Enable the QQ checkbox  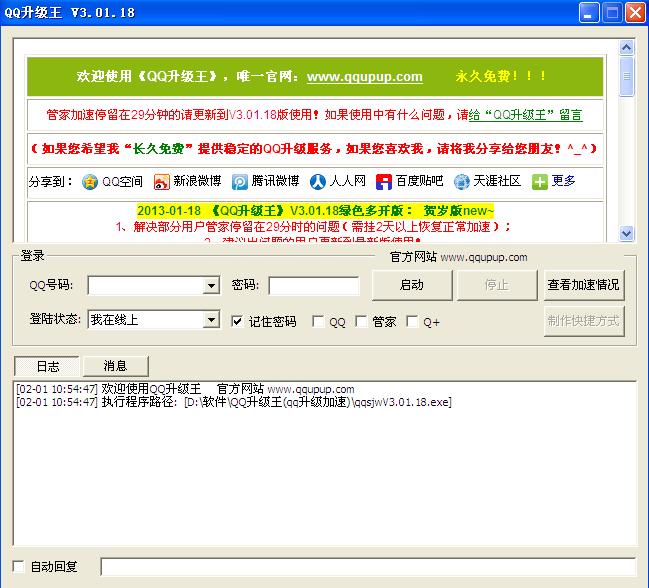pos(318,321)
